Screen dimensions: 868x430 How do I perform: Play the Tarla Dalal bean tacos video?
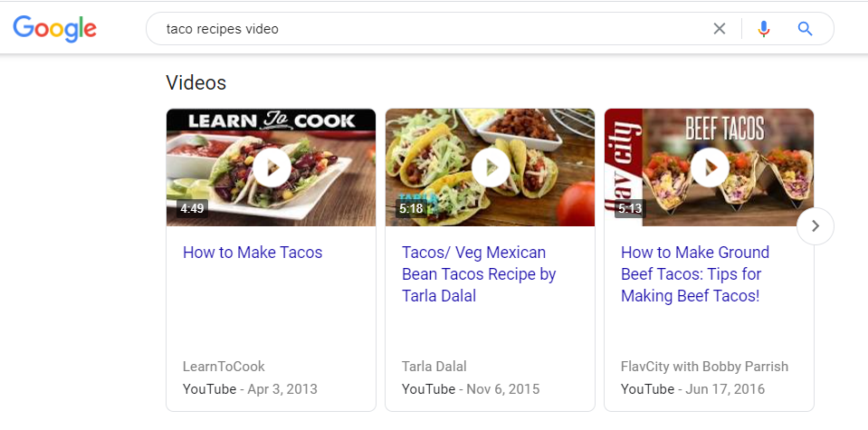click(x=490, y=167)
